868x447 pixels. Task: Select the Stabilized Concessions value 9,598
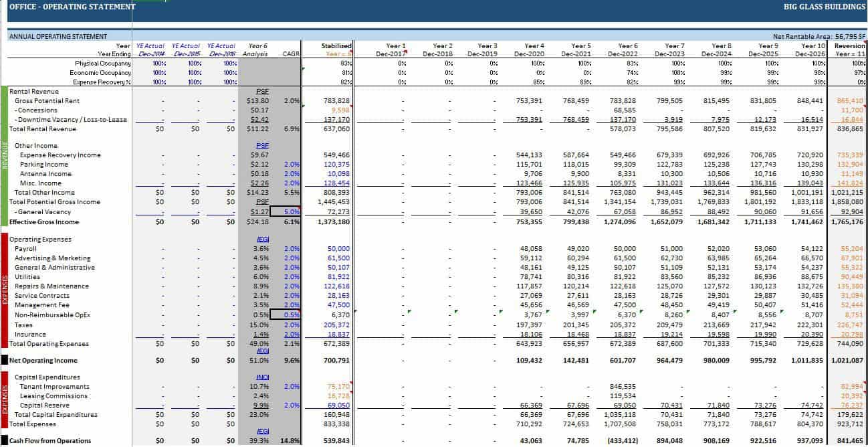pyautogui.click(x=340, y=110)
